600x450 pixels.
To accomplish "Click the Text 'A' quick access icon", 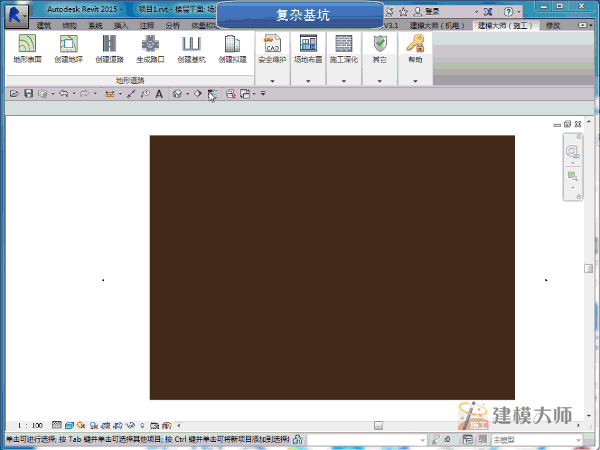I will coord(159,93).
